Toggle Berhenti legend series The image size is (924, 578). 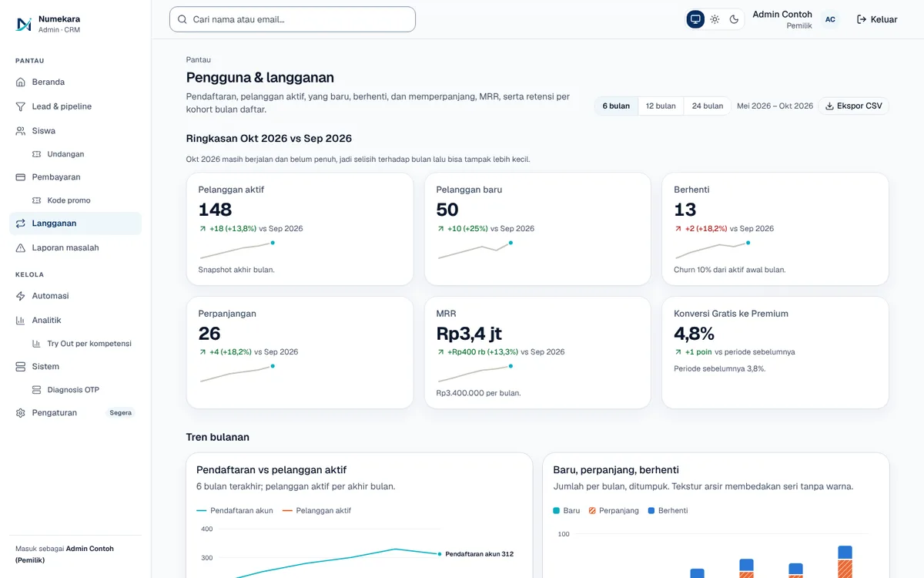click(668, 510)
